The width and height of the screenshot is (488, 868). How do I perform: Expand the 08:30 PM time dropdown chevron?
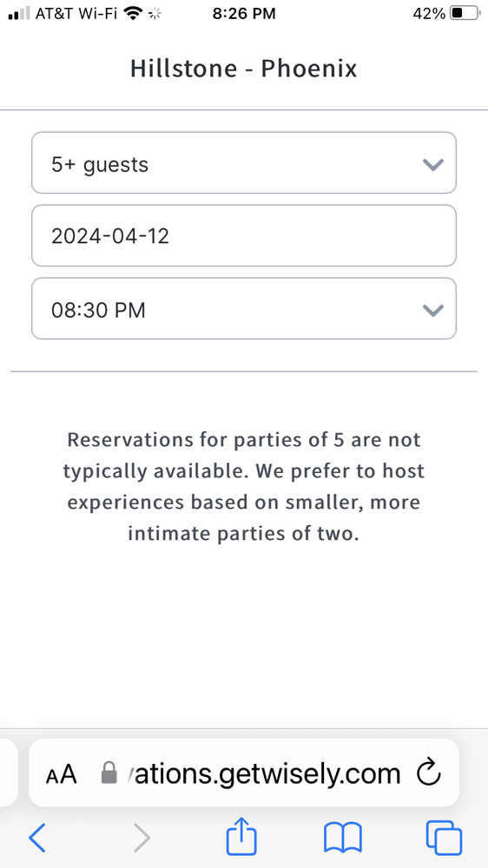[x=432, y=311]
